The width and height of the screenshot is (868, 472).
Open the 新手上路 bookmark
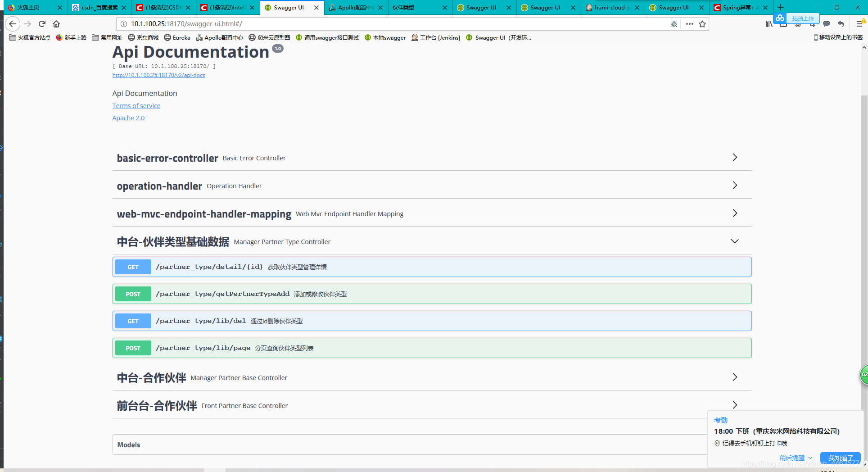tap(71, 37)
